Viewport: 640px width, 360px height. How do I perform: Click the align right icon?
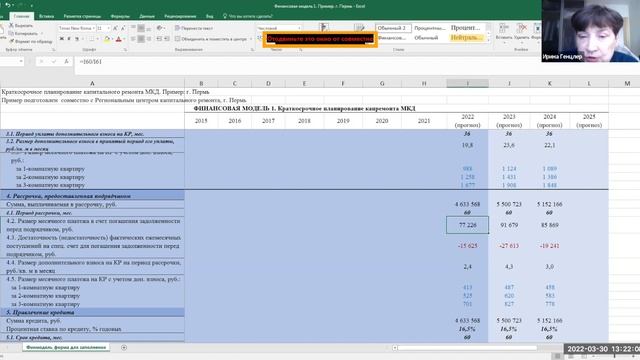pyautogui.click(x=149, y=39)
